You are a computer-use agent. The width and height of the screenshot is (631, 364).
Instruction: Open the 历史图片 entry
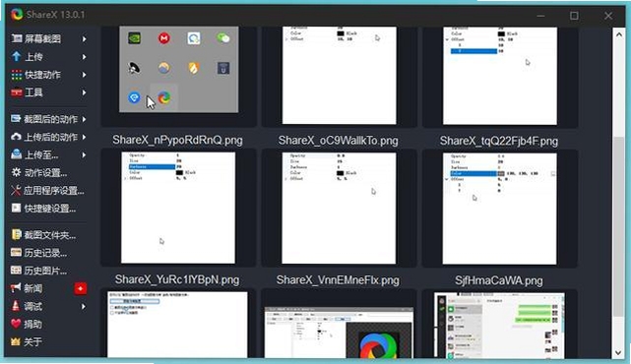point(48,271)
